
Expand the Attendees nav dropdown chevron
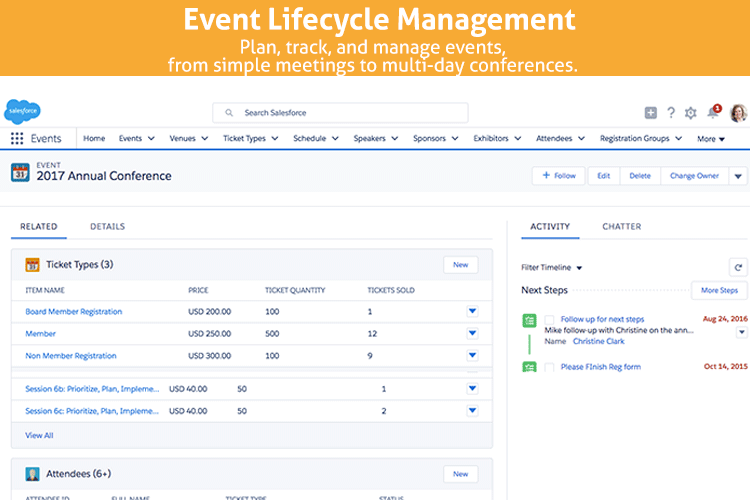pyautogui.click(x=582, y=139)
